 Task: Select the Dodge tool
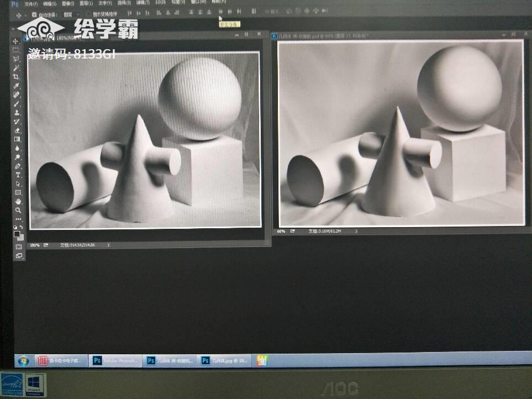(17, 157)
